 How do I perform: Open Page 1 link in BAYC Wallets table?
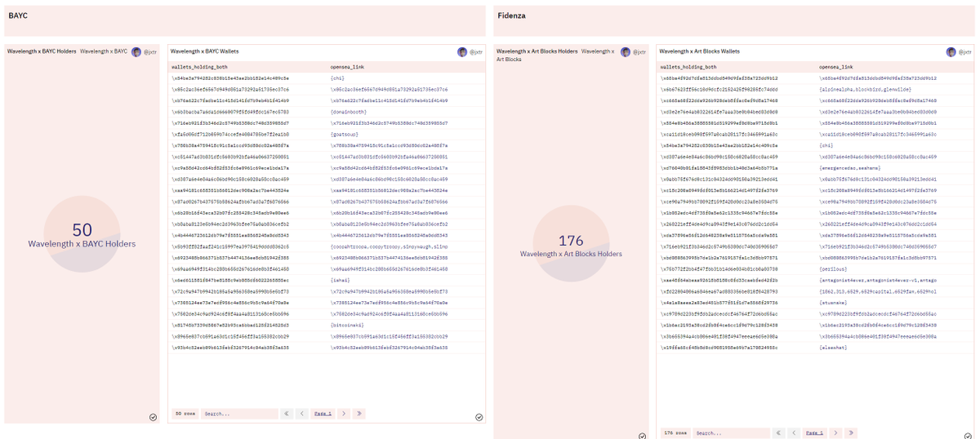point(323,415)
